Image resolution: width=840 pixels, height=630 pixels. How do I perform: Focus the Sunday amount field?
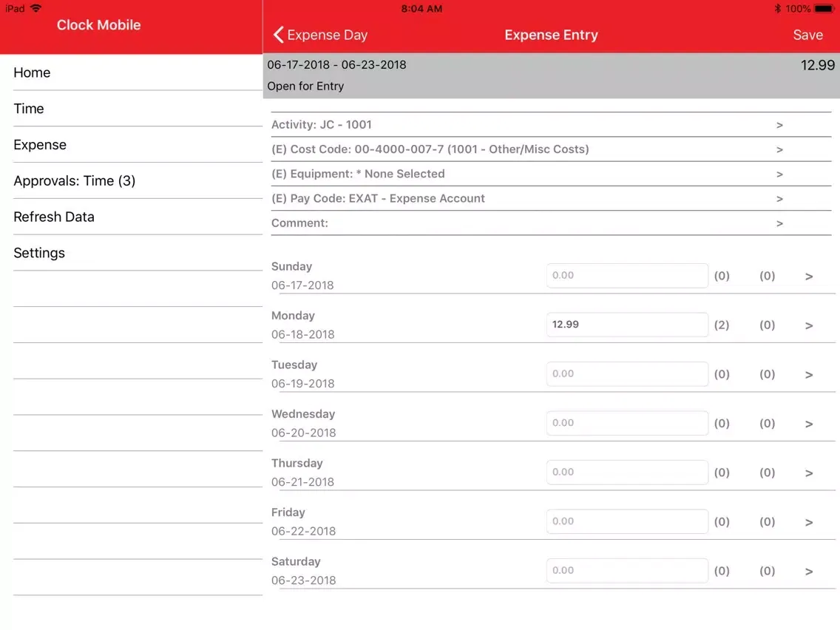(x=627, y=275)
